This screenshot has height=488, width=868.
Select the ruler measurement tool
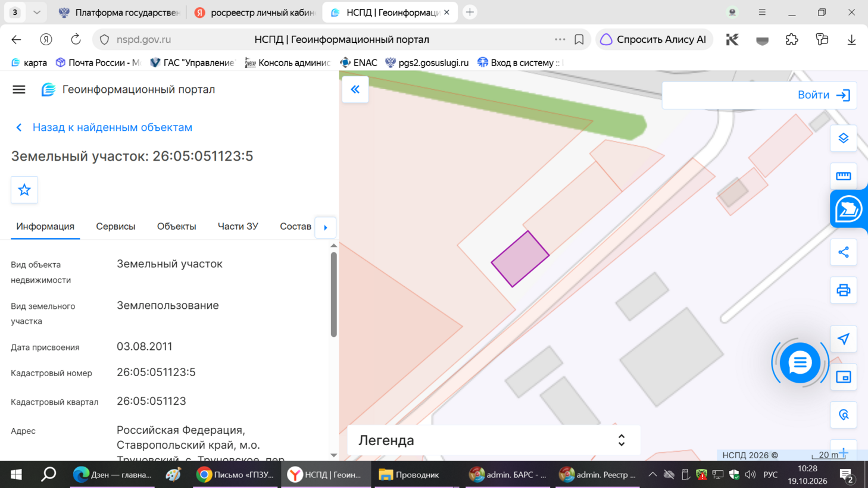click(x=844, y=176)
